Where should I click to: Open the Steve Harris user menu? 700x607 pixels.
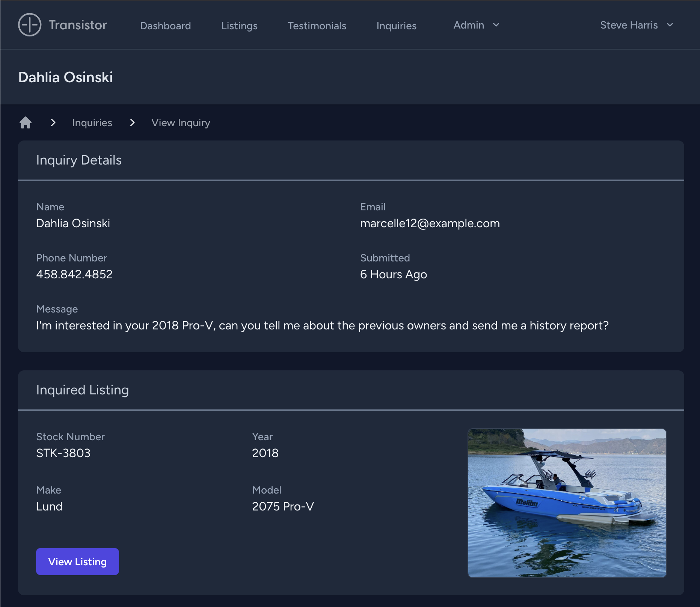[x=637, y=25]
